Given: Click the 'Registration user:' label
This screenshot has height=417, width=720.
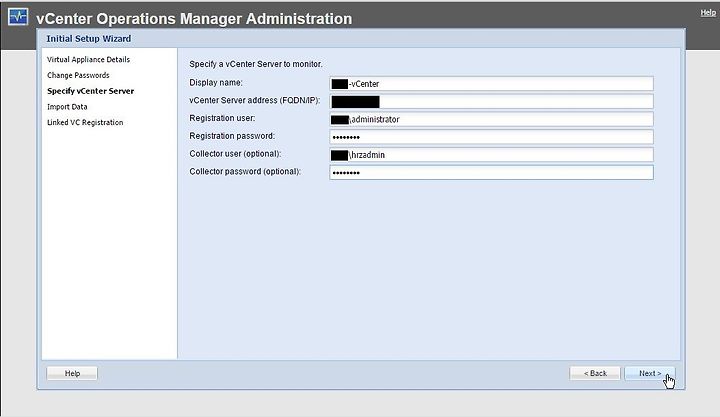Looking at the screenshot, I should click(222, 118).
